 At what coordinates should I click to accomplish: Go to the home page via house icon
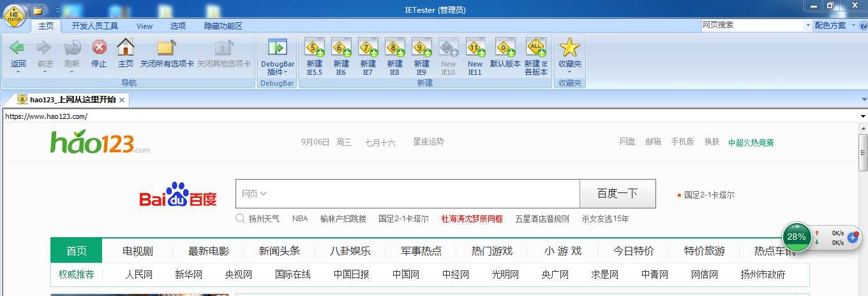coord(126,47)
